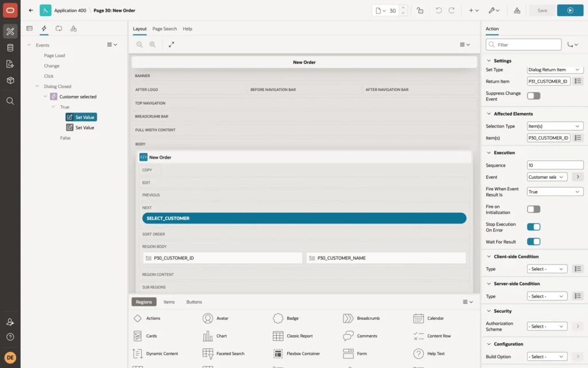Select the SELECT_CUSTOMER button in layout
This screenshot has width=588, height=368.
point(304,218)
